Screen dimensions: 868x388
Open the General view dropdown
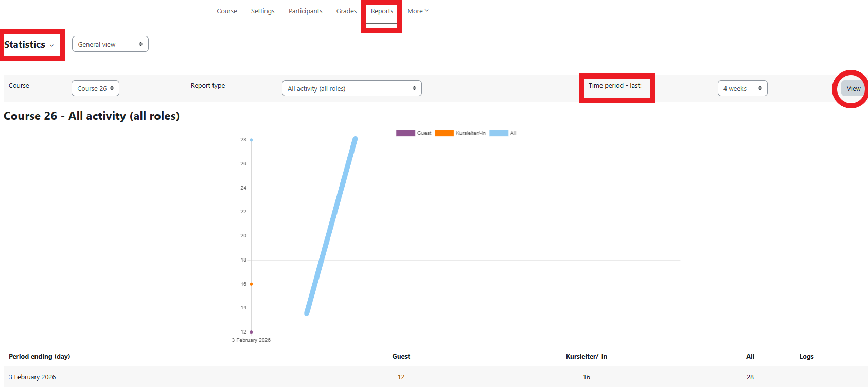coord(110,44)
